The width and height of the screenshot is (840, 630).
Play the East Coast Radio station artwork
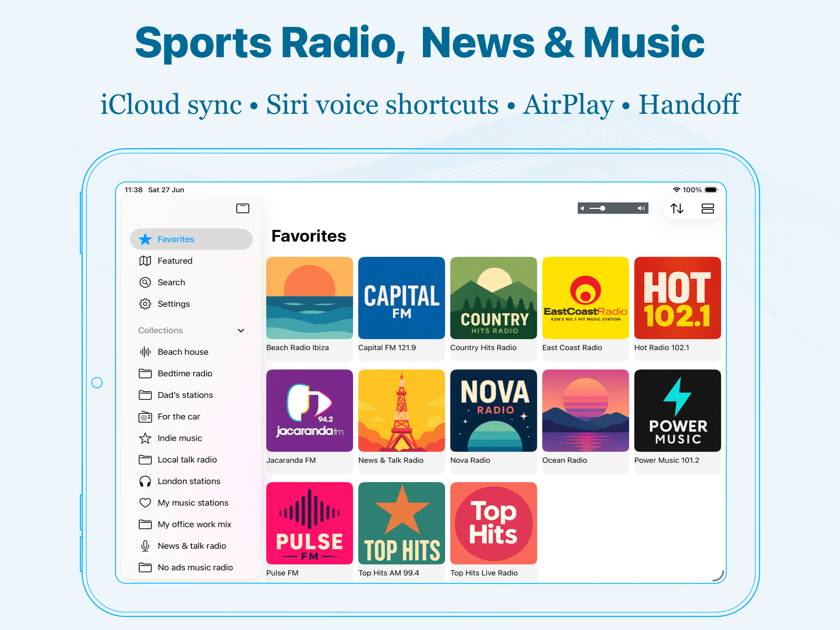585,298
